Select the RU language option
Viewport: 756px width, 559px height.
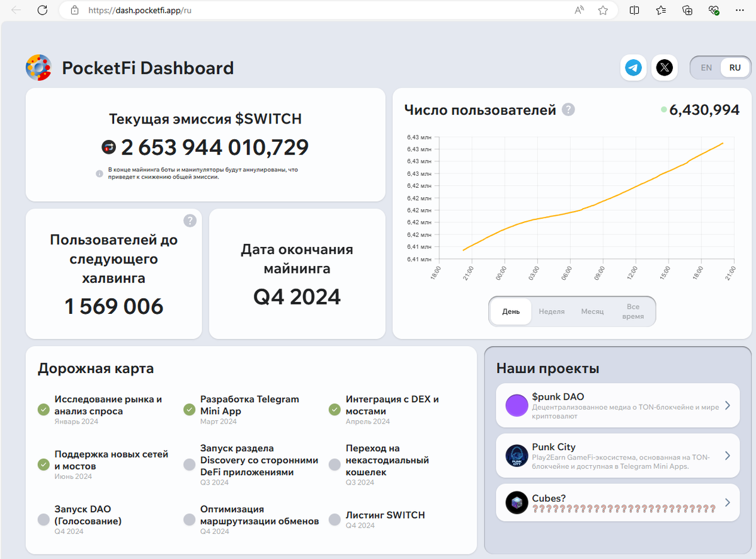pyautogui.click(x=735, y=67)
